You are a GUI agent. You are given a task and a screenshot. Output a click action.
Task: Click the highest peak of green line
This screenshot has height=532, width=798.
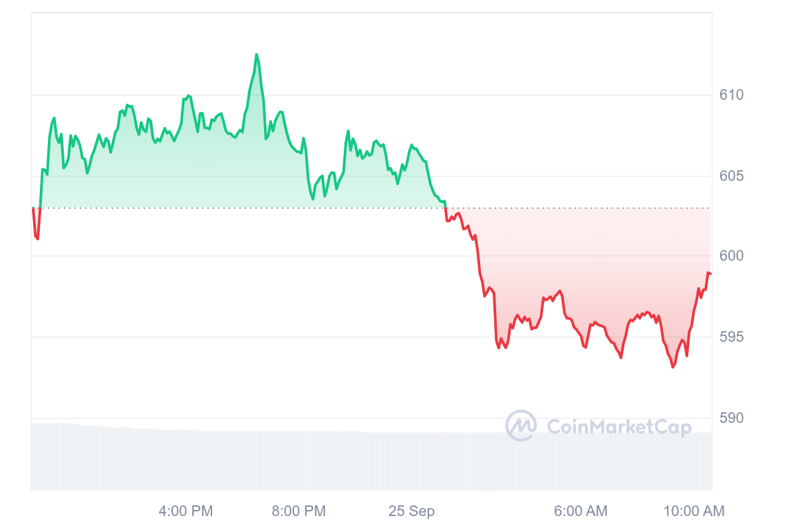[256, 55]
